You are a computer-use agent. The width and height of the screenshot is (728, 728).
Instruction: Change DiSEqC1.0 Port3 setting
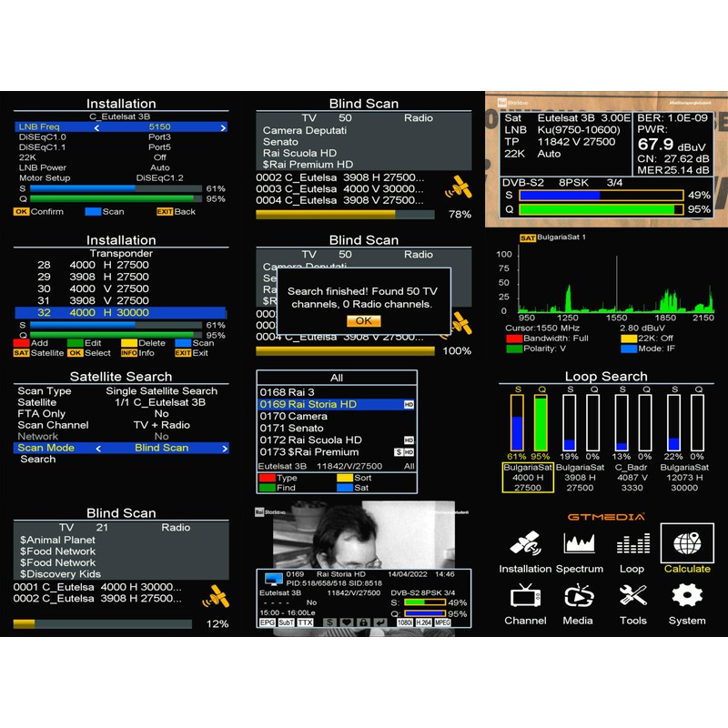122,137
